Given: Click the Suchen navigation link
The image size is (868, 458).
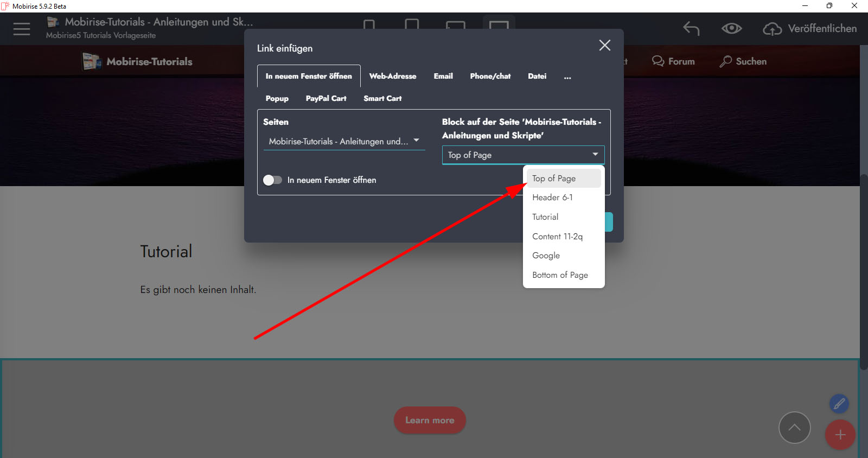Looking at the screenshot, I should [x=751, y=61].
